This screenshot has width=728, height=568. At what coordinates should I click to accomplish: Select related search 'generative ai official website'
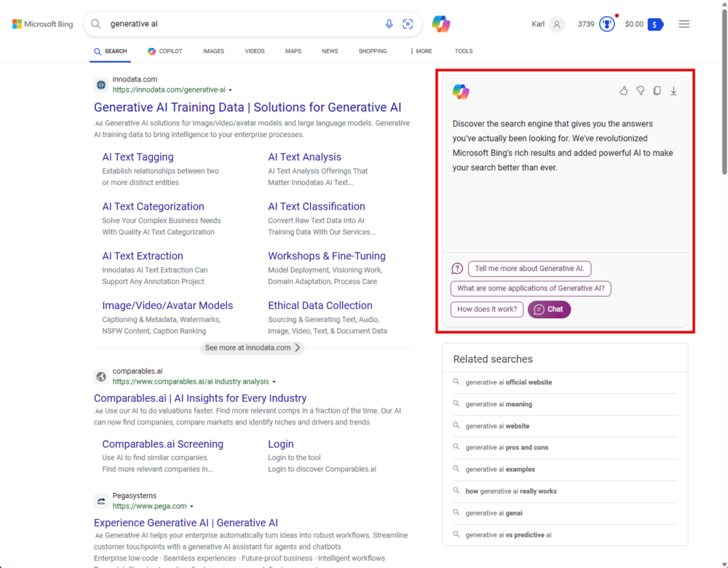[x=509, y=382]
